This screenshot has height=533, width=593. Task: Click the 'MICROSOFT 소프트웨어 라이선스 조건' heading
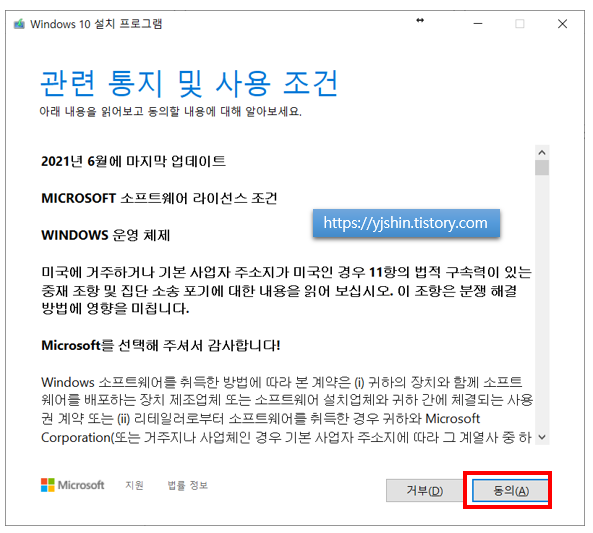[159, 198]
